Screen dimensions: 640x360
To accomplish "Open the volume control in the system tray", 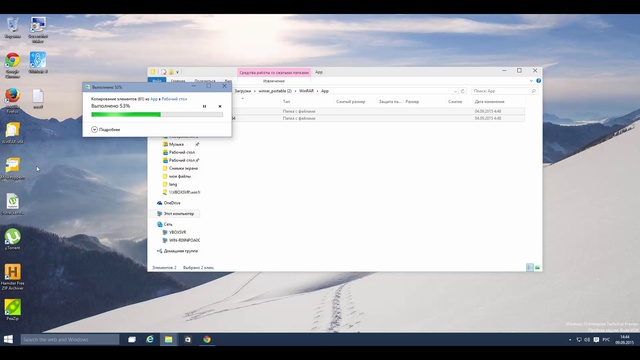I will pos(587,340).
